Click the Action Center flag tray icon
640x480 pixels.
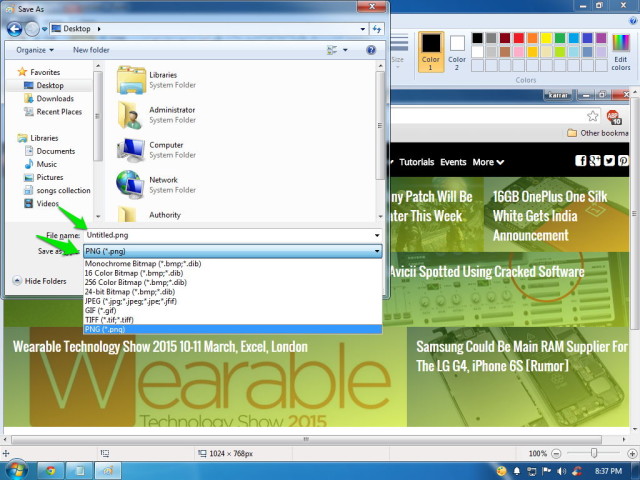point(547,471)
